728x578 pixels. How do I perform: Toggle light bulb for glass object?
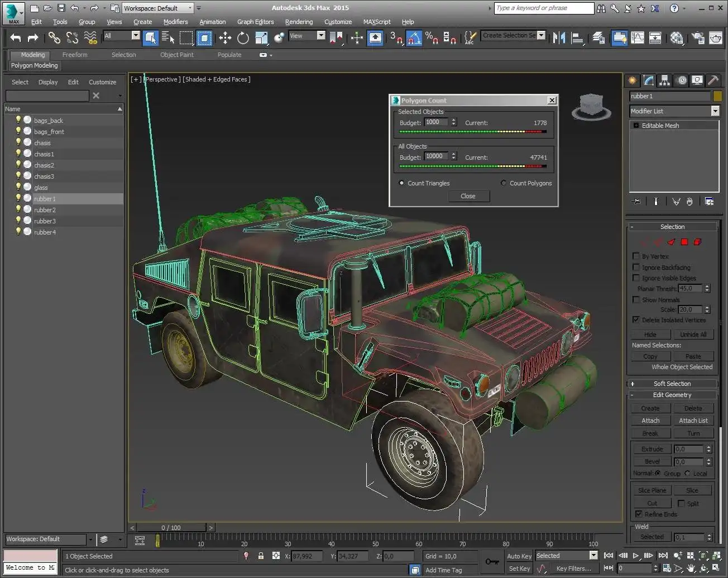click(x=18, y=187)
